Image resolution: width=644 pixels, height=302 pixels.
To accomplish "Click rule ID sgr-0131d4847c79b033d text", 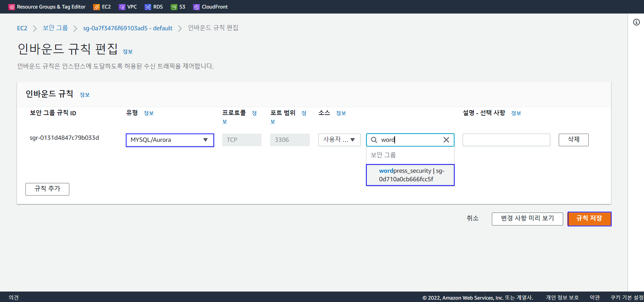I will tap(64, 138).
